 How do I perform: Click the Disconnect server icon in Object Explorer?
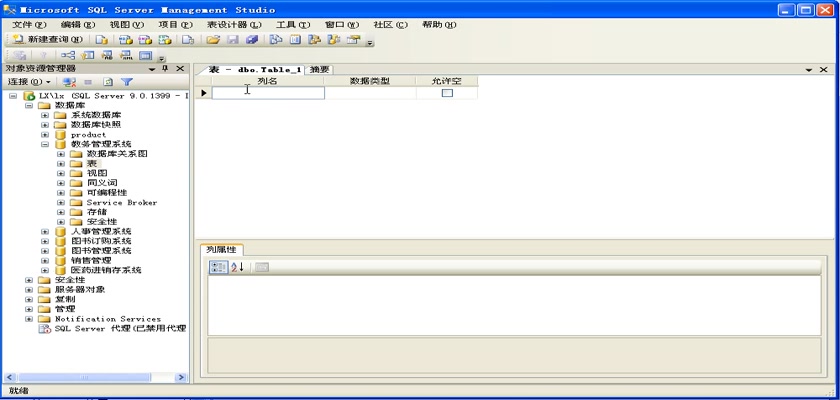pyautogui.click(x=69, y=82)
